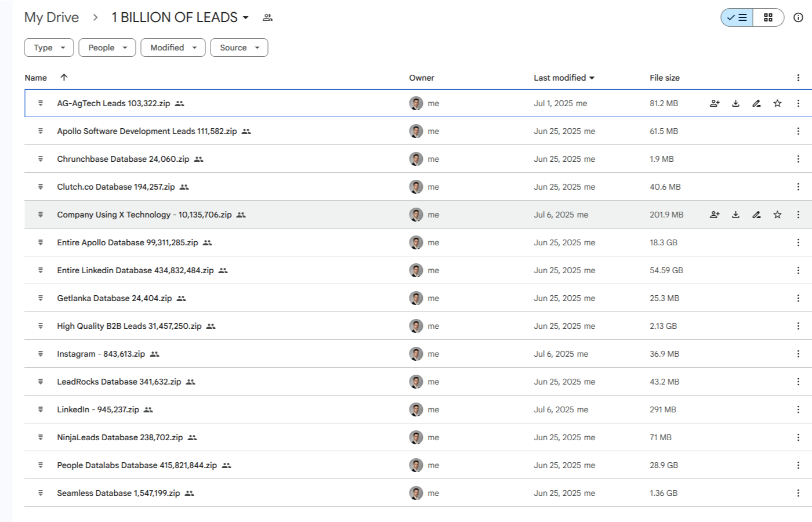The width and height of the screenshot is (812, 522).
Task: Select Chrunchbase Database 24,060.zip file
Action: 123,159
